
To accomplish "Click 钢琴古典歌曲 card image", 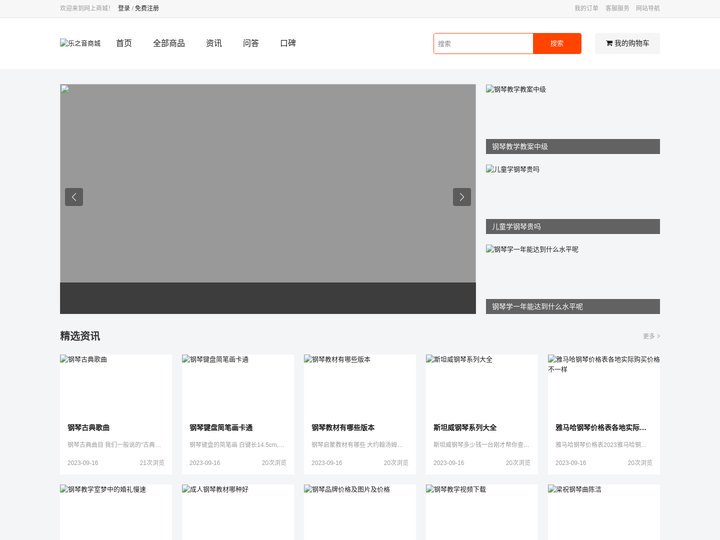I will coord(116,384).
